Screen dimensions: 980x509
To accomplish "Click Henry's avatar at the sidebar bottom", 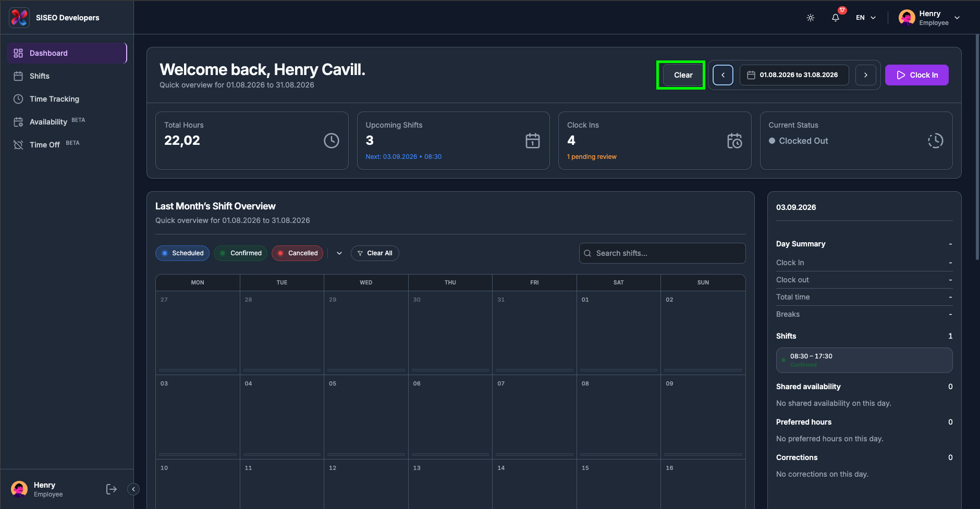I will tap(19, 489).
